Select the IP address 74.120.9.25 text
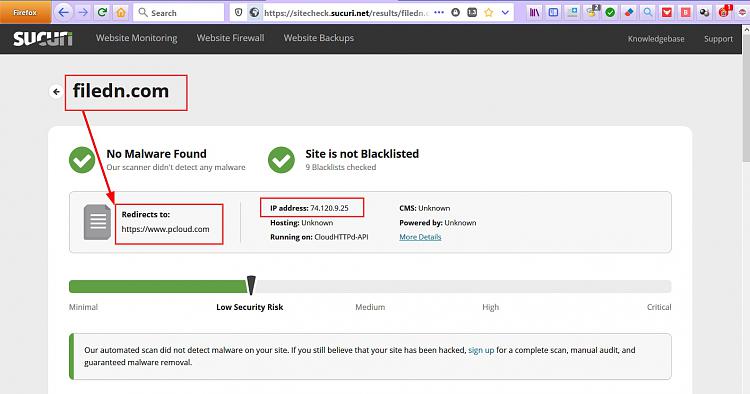 (309, 208)
